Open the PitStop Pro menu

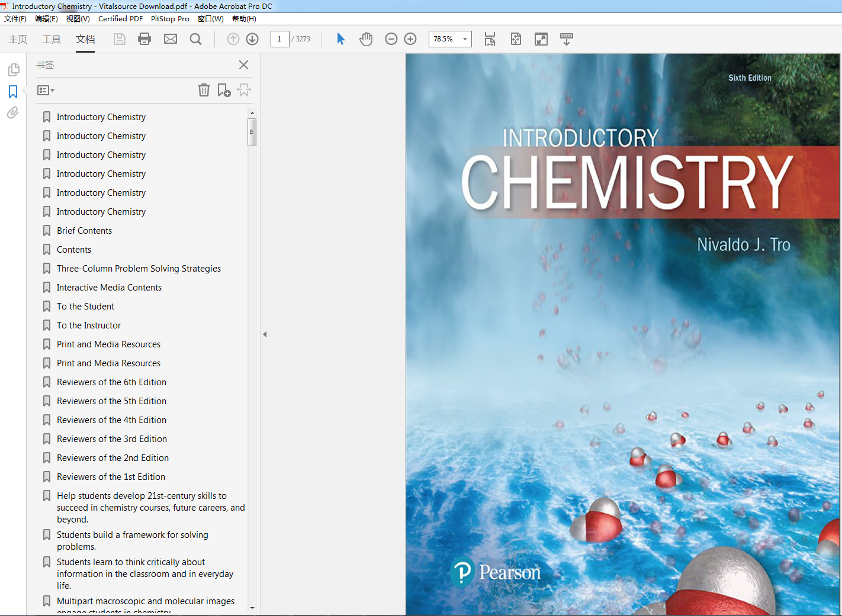point(170,19)
